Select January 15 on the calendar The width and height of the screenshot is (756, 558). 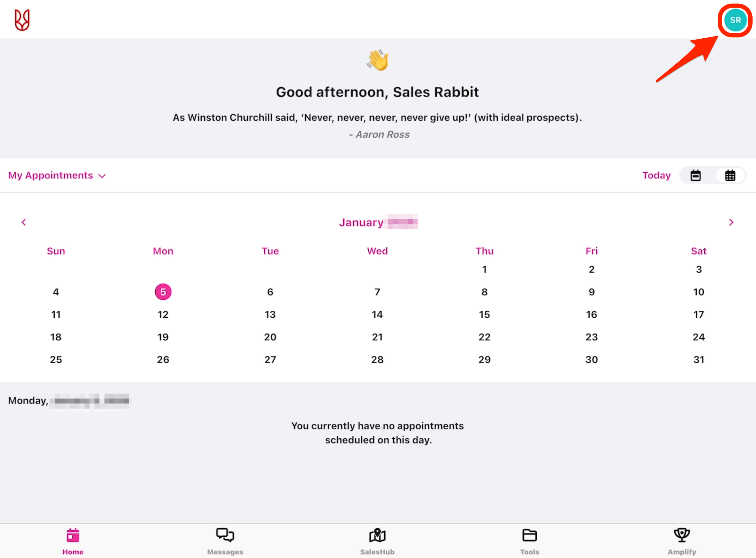(484, 315)
